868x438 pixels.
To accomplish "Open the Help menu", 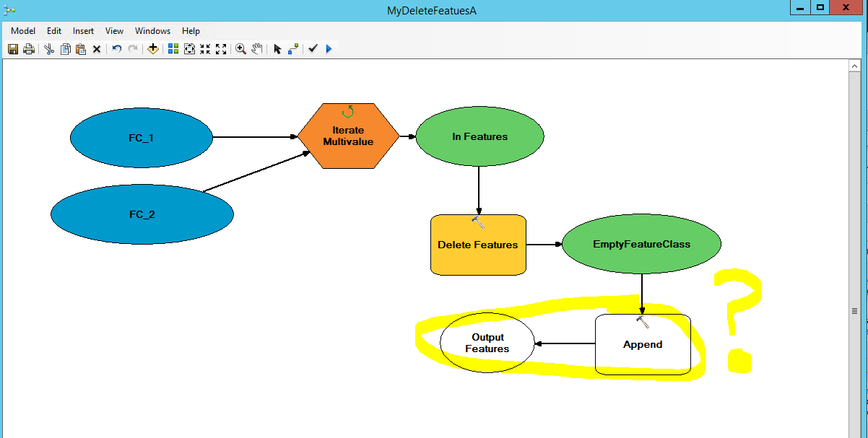I will (x=191, y=31).
